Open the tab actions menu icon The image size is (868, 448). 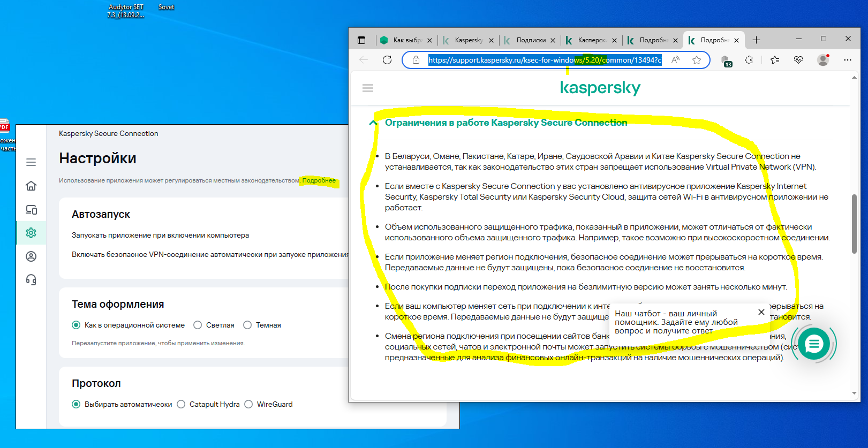[x=361, y=40]
